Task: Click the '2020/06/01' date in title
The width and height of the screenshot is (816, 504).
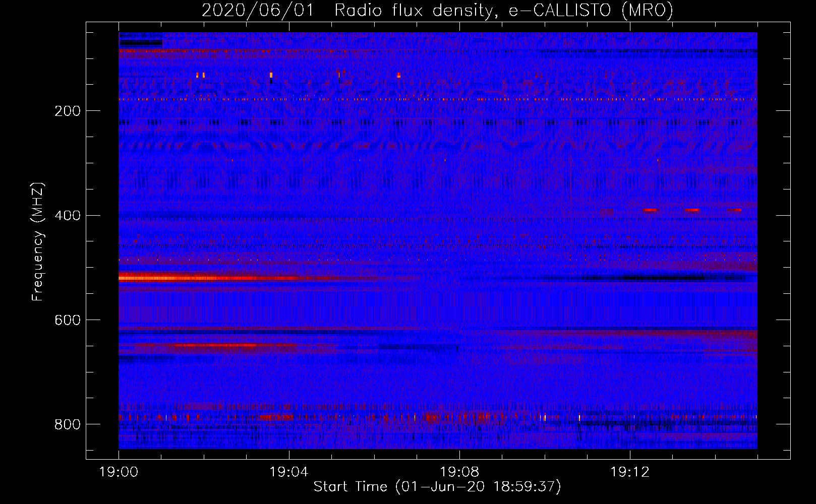Action: tap(257, 10)
